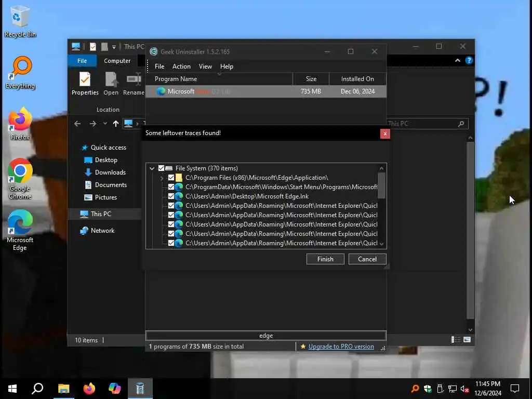Screen dimensions: 532x399
Task: Open Copilot icon on the taskbar
Action: pos(115,389)
